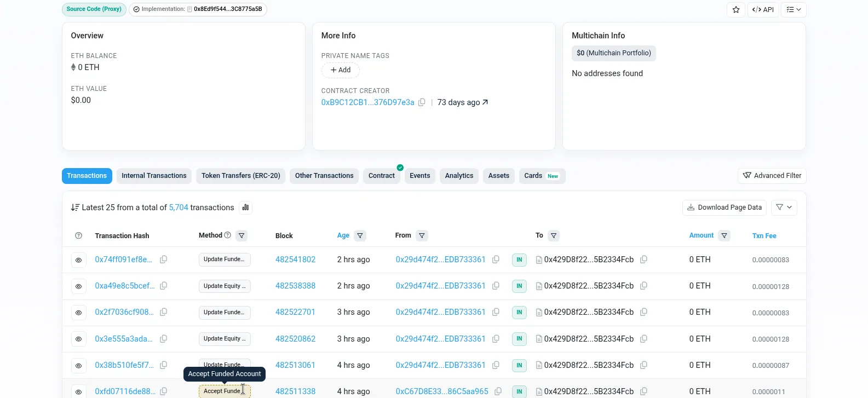Copy the transaction hash 0x2f7036cf908
The height and width of the screenshot is (398, 868).
coord(163,312)
